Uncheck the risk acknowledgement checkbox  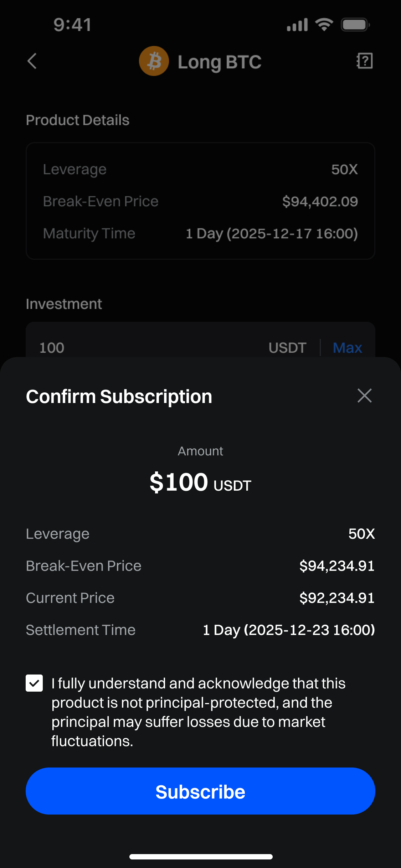34,683
